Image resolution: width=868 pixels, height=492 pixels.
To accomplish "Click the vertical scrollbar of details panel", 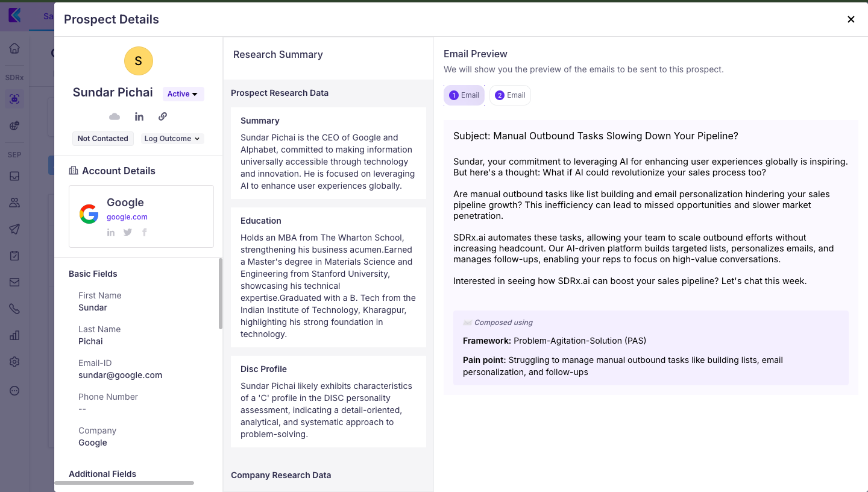I will pyautogui.click(x=221, y=294).
